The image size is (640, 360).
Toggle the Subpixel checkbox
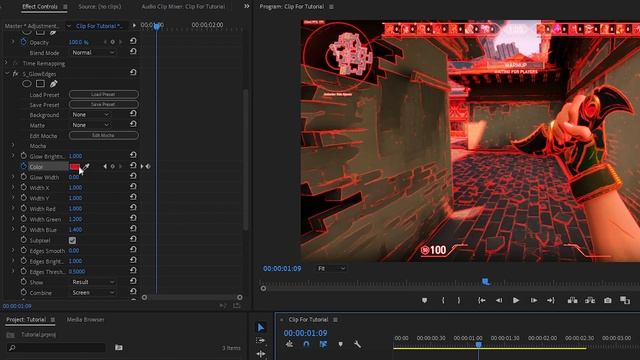click(x=72, y=240)
